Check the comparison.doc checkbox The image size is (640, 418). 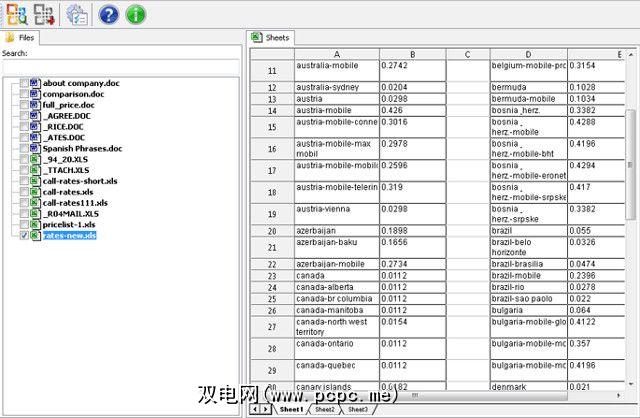(x=24, y=94)
